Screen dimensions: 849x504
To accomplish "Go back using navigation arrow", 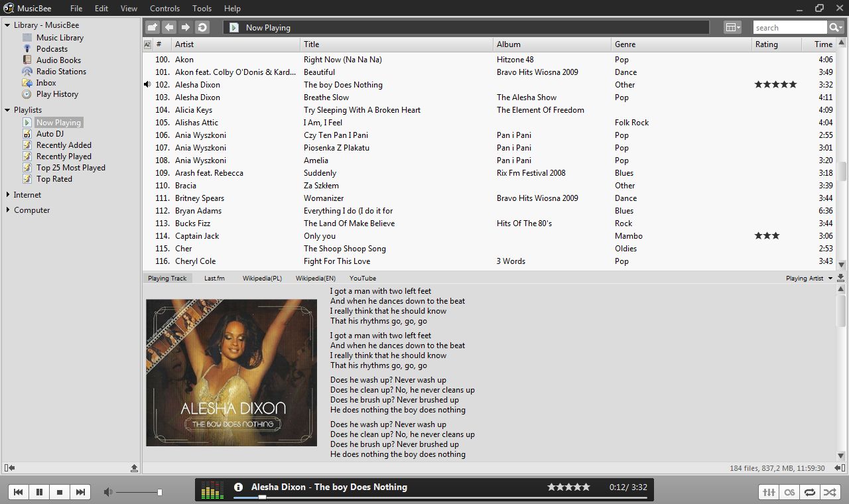I will click(169, 27).
